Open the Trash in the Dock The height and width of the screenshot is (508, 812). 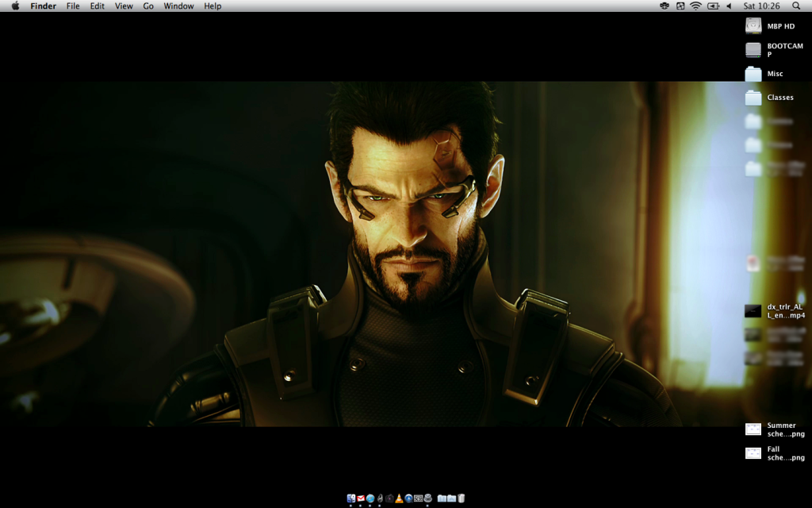tap(461, 498)
